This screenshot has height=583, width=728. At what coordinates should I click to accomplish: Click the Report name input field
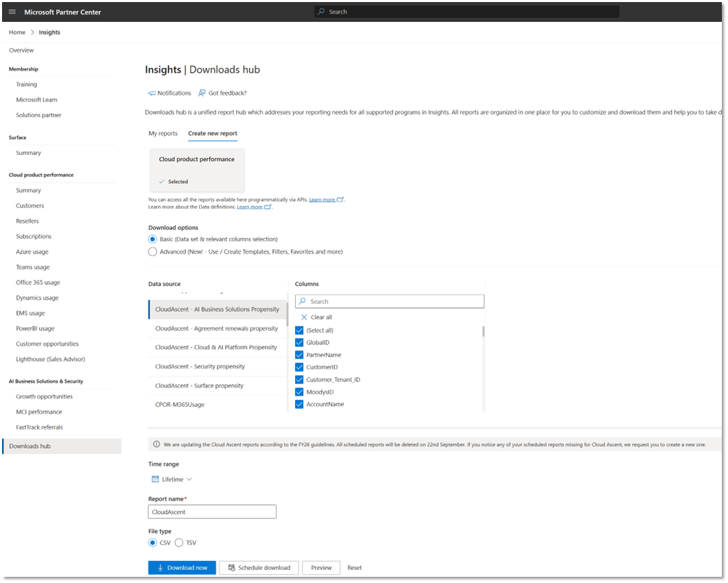pyautogui.click(x=212, y=512)
